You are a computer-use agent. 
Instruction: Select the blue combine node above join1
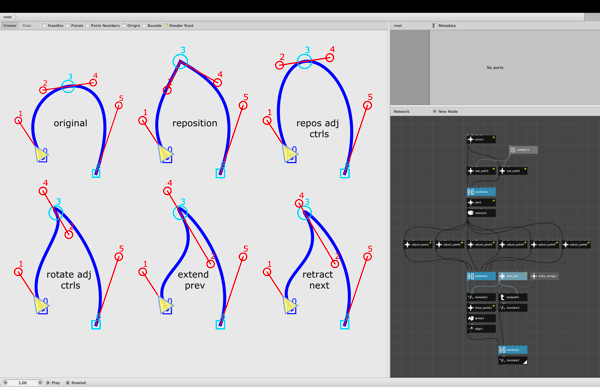[481, 192]
